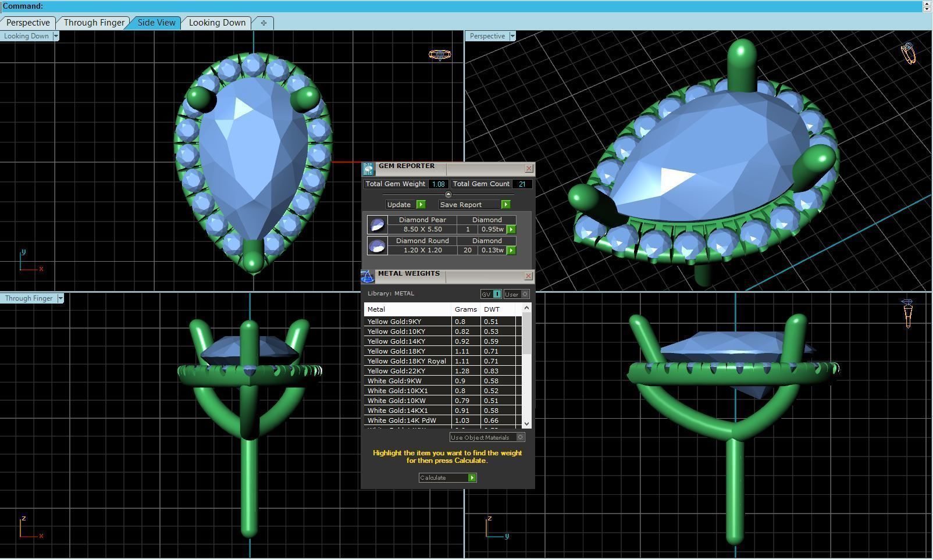Click the Through Finger viewport title label
This screenshot has width=933, height=560.
[29, 298]
